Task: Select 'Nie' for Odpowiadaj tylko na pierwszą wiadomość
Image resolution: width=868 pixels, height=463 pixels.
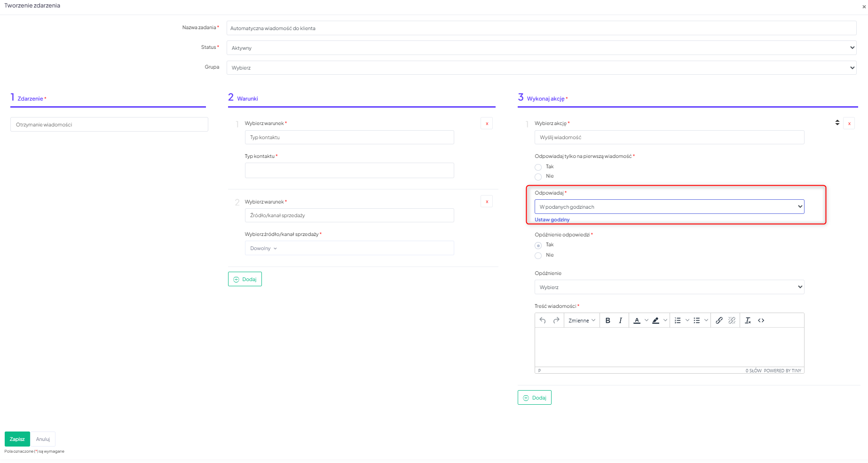Action: (x=538, y=177)
